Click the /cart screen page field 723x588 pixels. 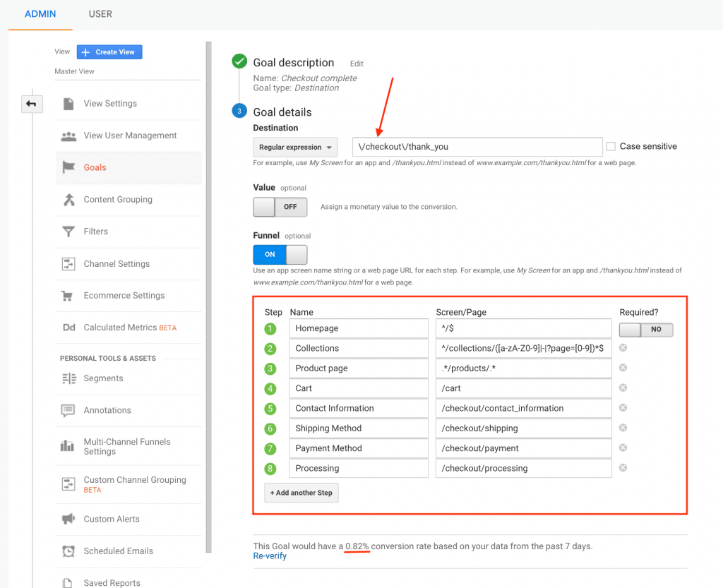tap(523, 388)
